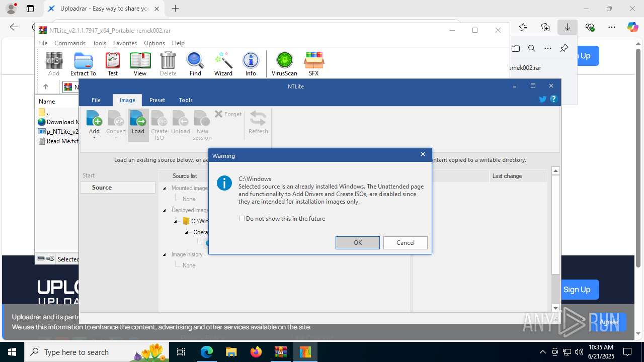Open WinRAR Help menu
The height and width of the screenshot is (362, 644).
click(178, 43)
